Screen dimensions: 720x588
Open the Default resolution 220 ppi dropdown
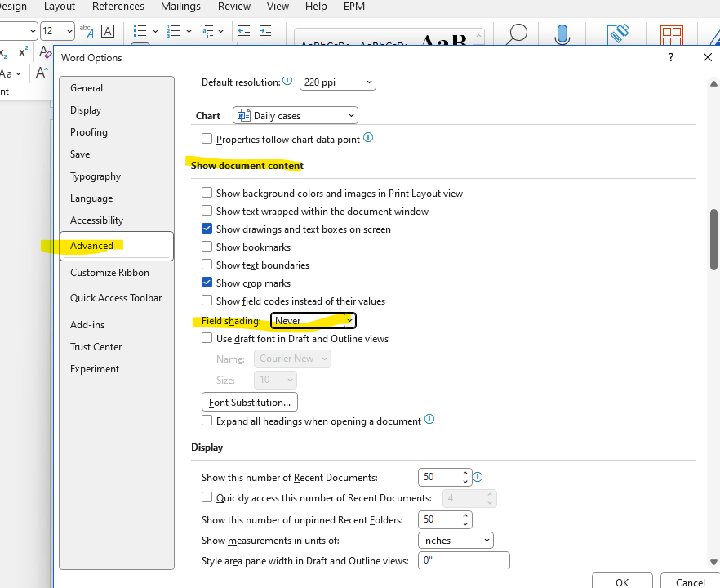pyautogui.click(x=338, y=82)
